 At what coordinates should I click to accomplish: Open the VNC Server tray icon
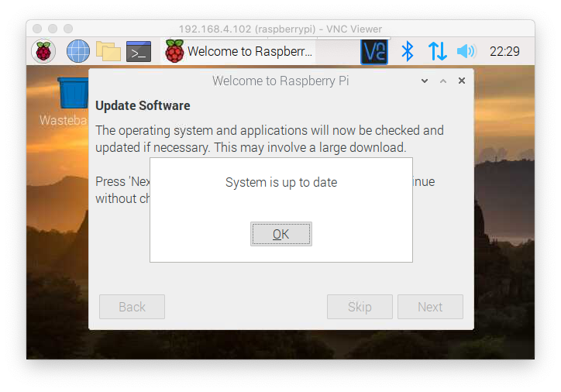tap(374, 51)
